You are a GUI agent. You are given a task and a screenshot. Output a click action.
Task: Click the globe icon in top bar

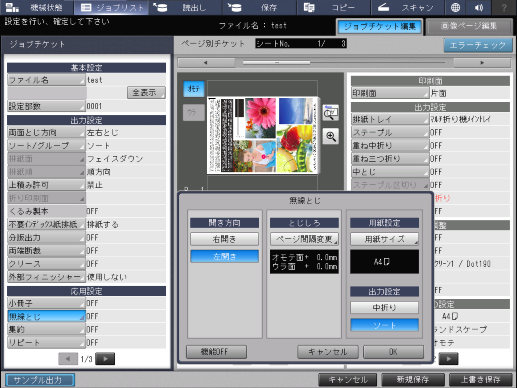tap(455, 7)
